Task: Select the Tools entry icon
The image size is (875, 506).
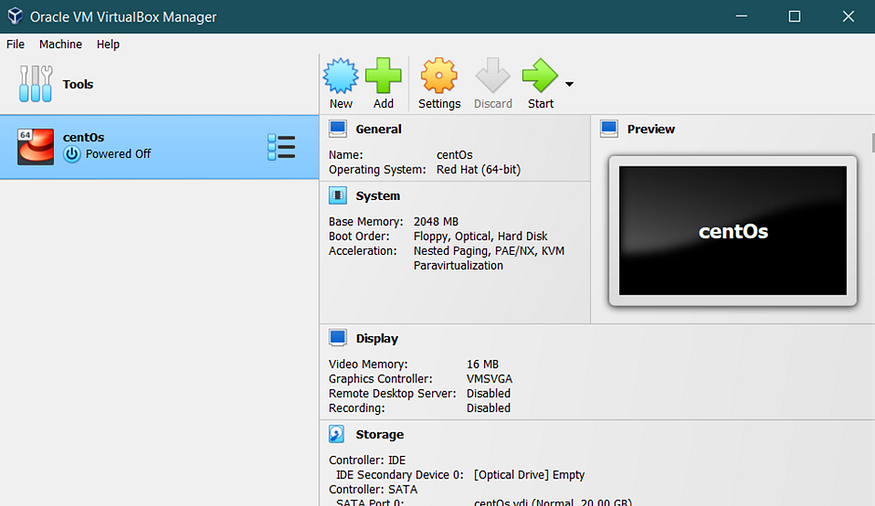Action: (36, 84)
